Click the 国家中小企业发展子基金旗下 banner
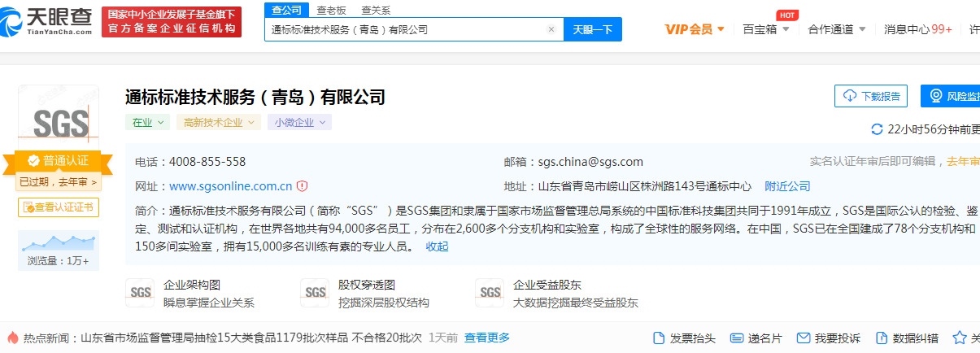 172,21
